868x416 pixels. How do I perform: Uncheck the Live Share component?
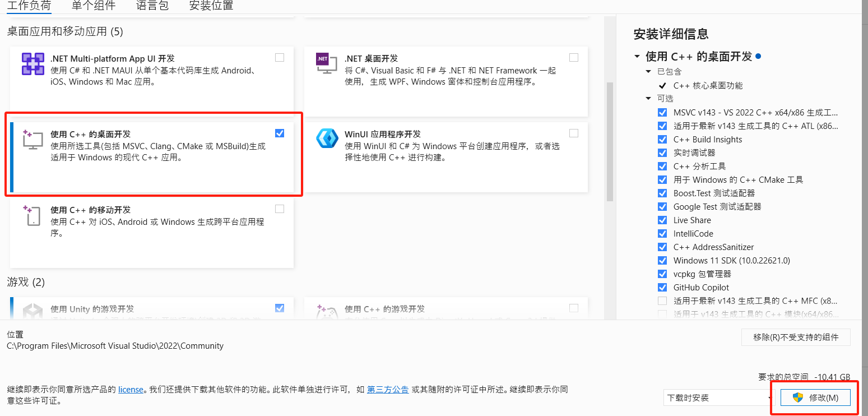[x=662, y=220]
